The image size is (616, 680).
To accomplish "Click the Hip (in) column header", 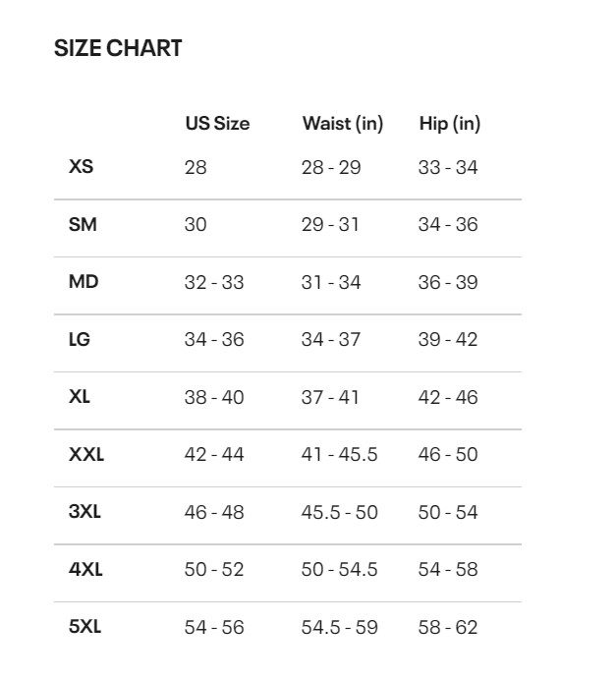I will (450, 124).
